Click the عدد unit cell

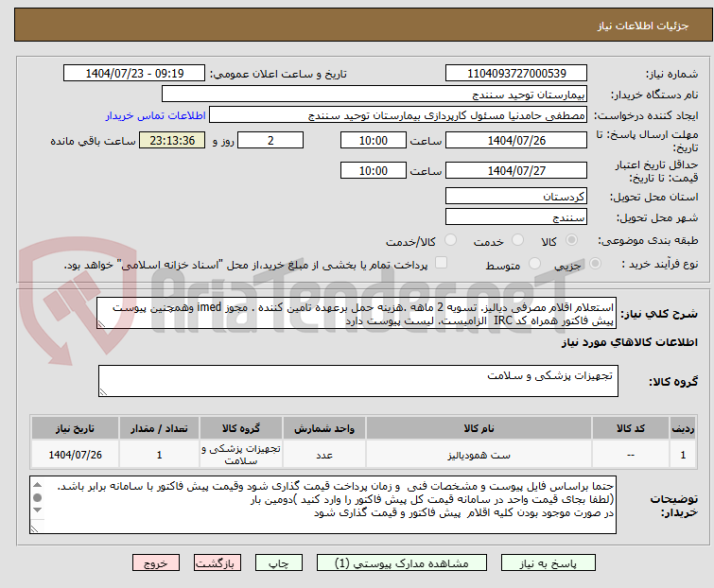(324, 455)
